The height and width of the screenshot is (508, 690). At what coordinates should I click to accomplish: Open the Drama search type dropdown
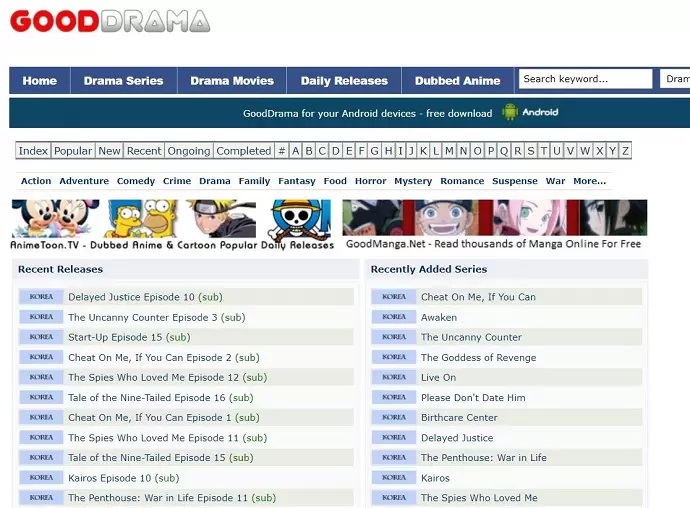pyautogui.click(x=675, y=79)
